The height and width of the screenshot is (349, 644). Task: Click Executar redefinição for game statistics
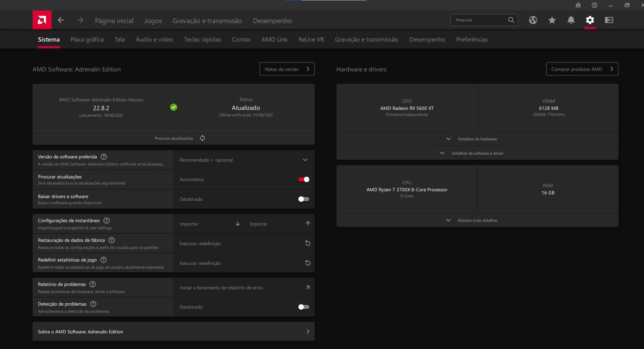click(x=244, y=263)
